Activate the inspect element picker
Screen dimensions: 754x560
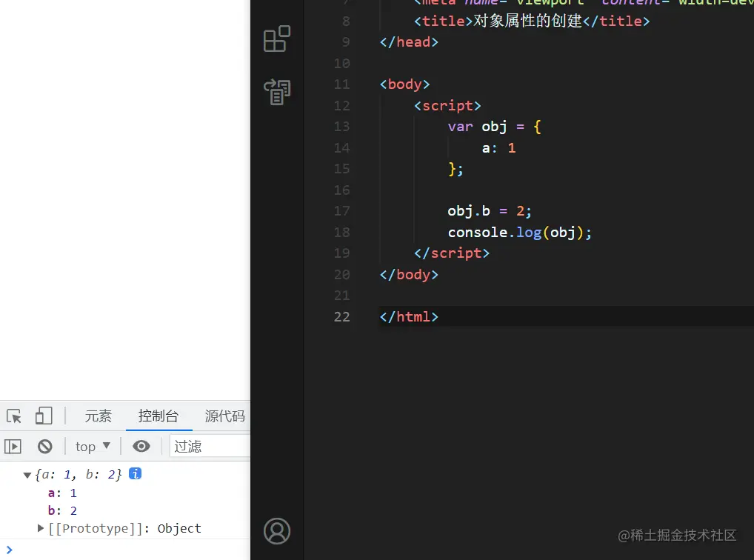pos(14,416)
